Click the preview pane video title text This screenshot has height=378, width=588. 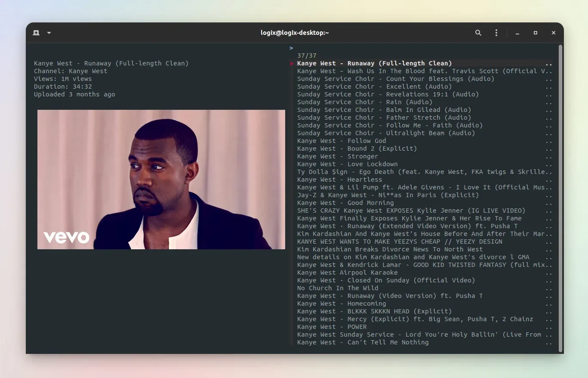pyautogui.click(x=111, y=63)
